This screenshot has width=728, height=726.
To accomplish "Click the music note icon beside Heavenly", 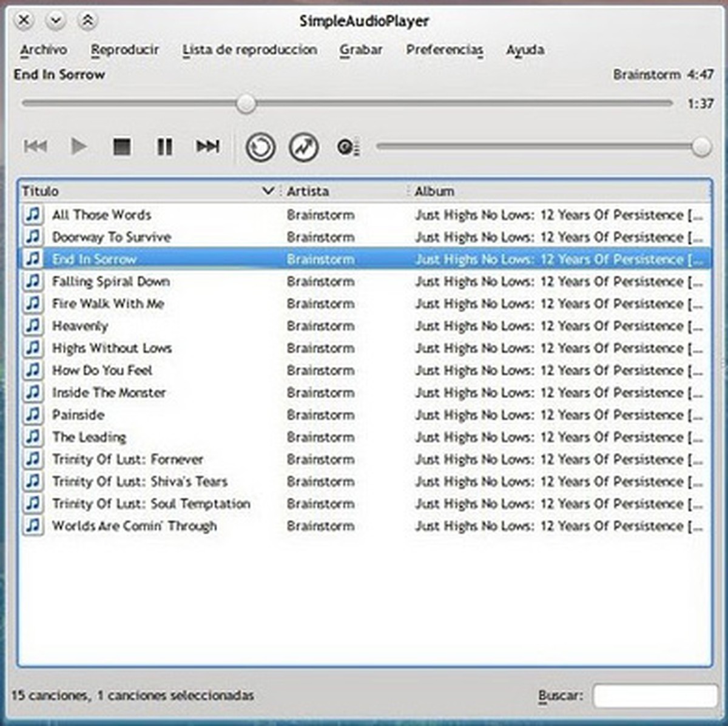I will pos(33,326).
